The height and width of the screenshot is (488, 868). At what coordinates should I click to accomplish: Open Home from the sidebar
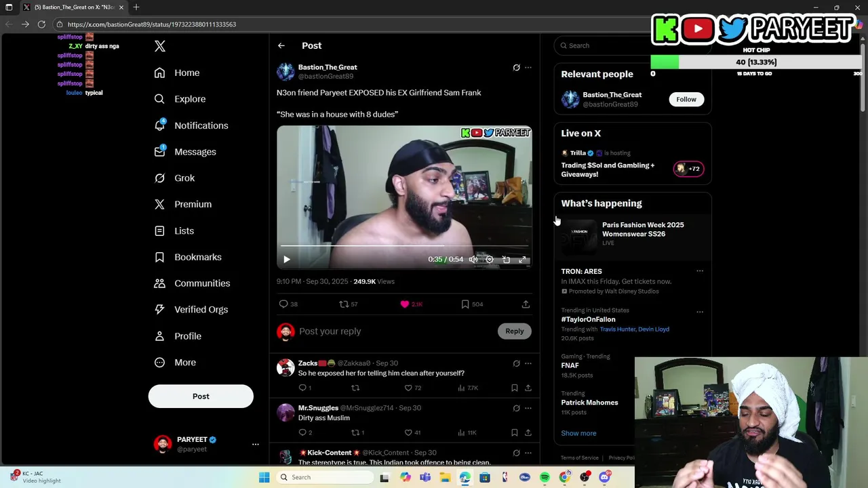177,73
